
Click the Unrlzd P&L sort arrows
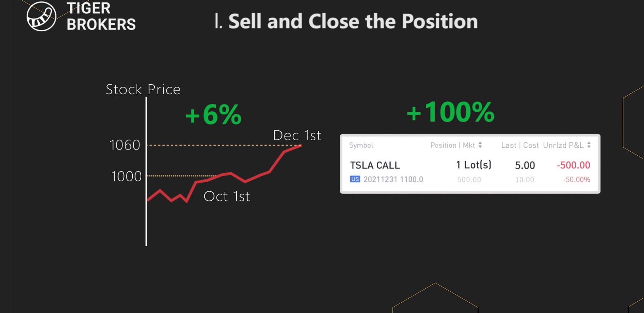589,145
